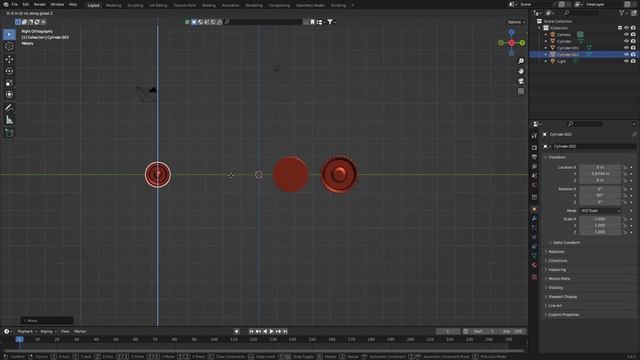
Task: Open the Render properties tab
Action: click(x=534, y=147)
